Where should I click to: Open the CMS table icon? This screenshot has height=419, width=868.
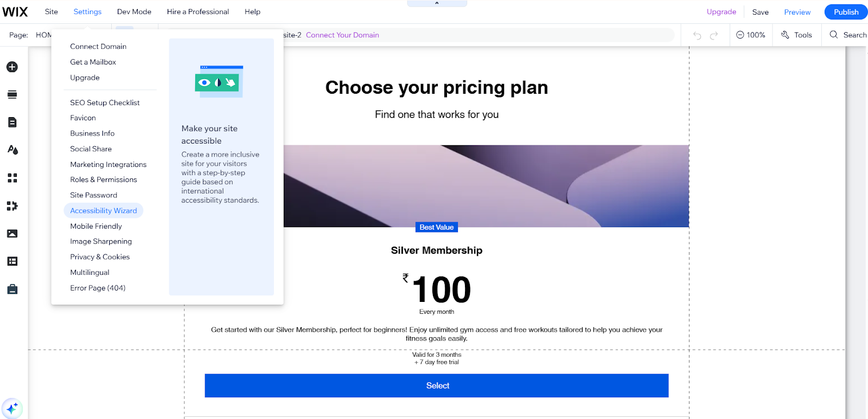12,261
